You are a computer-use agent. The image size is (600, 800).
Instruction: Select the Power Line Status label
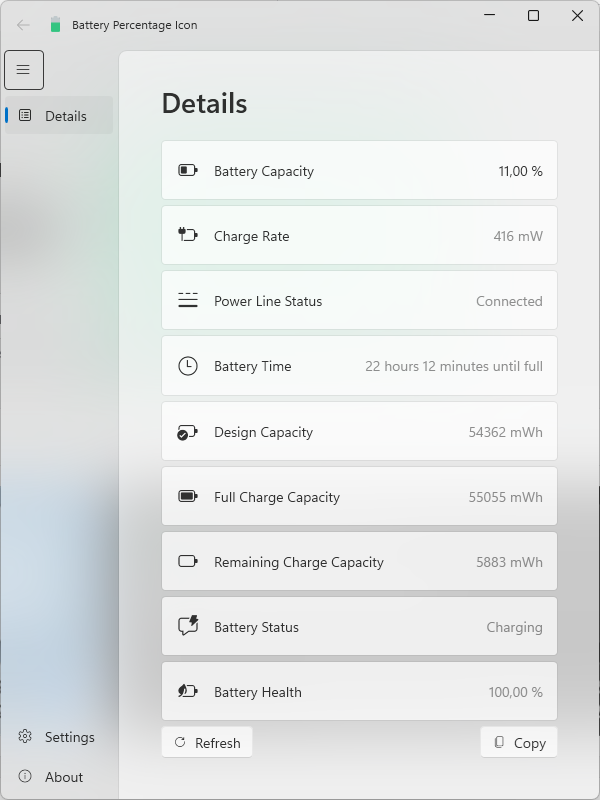click(268, 301)
